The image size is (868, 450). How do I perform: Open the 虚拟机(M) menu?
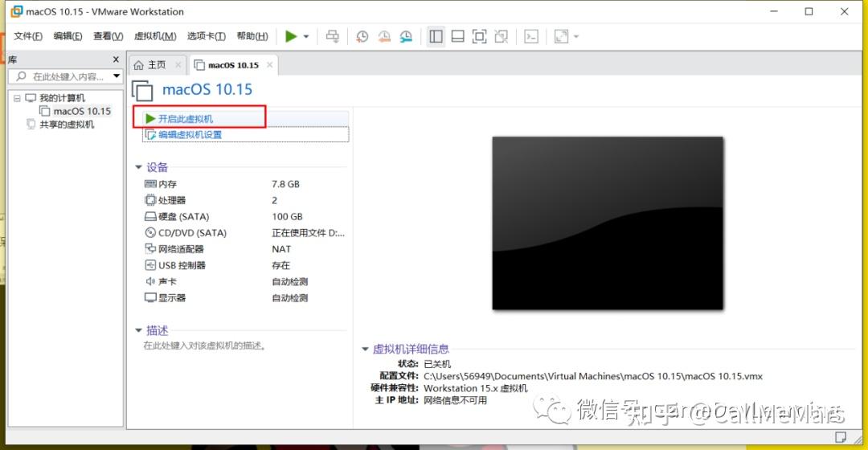pyautogui.click(x=155, y=36)
